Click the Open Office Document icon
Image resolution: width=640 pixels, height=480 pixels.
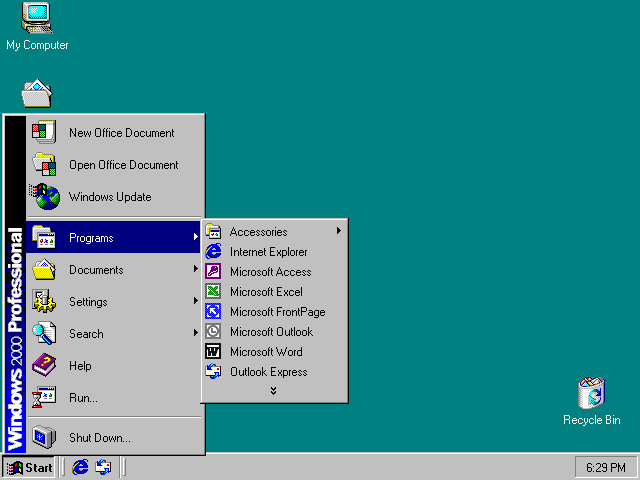[x=44, y=164]
